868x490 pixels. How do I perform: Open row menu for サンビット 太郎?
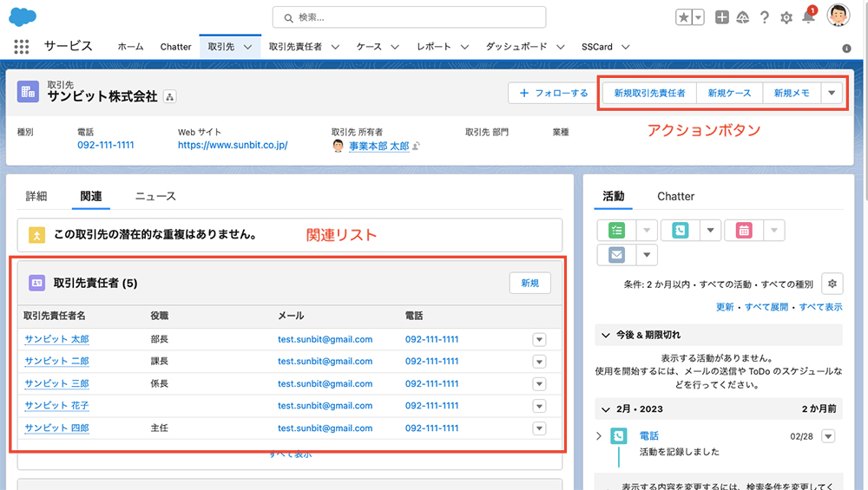tap(539, 340)
